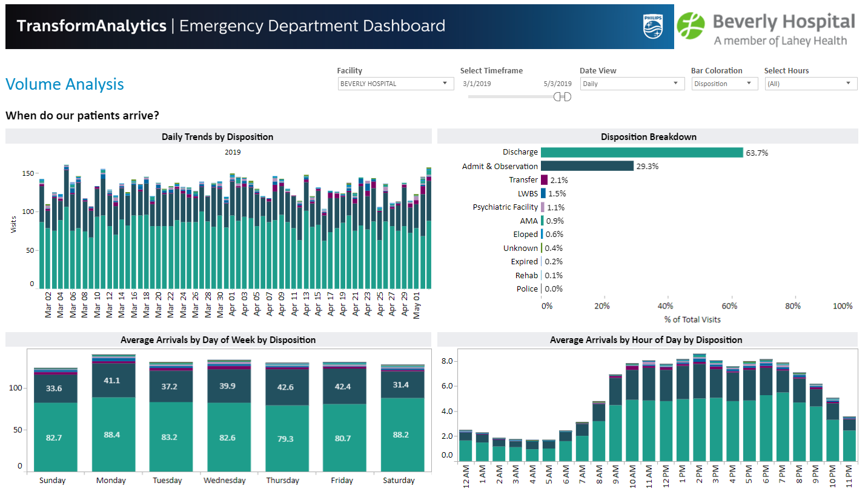Open the Bar Coloration dropdown
The image size is (868, 497).
pyautogui.click(x=724, y=84)
